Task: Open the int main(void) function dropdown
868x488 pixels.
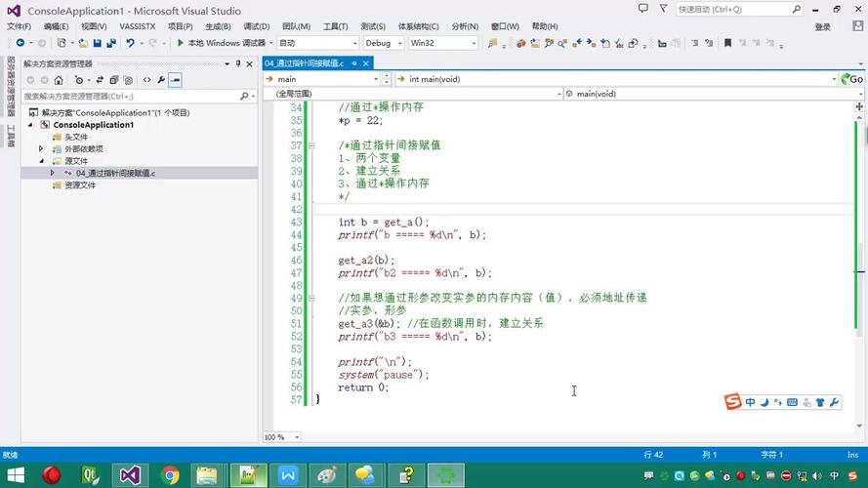Action: pyautogui.click(x=616, y=79)
